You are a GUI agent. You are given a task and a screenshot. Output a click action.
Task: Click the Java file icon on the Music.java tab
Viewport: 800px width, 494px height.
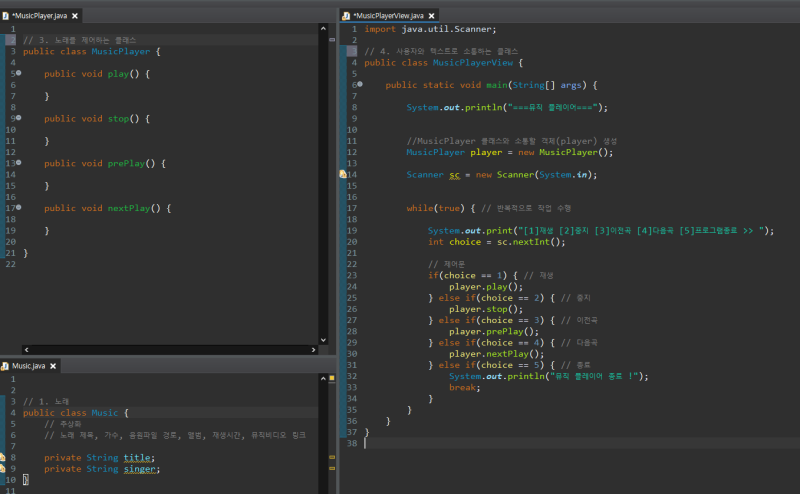[x=5, y=366]
